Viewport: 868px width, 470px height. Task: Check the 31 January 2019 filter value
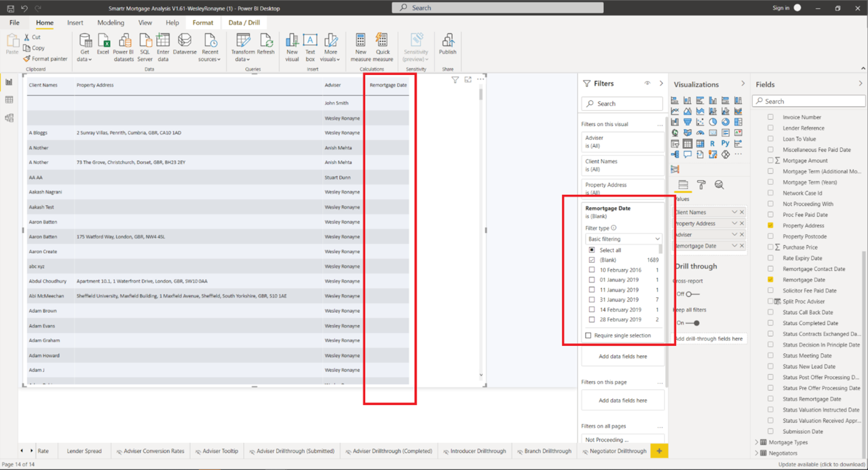[x=591, y=300]
